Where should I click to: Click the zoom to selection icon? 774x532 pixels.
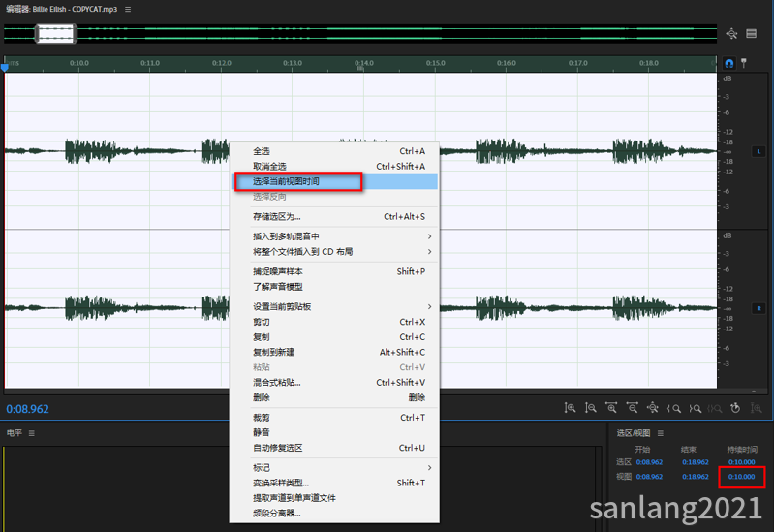715,408
